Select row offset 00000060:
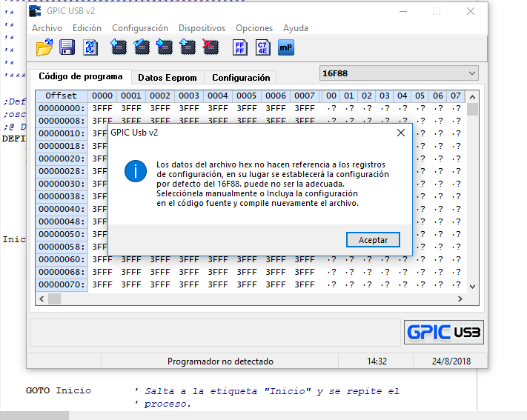 click(62, 259)
